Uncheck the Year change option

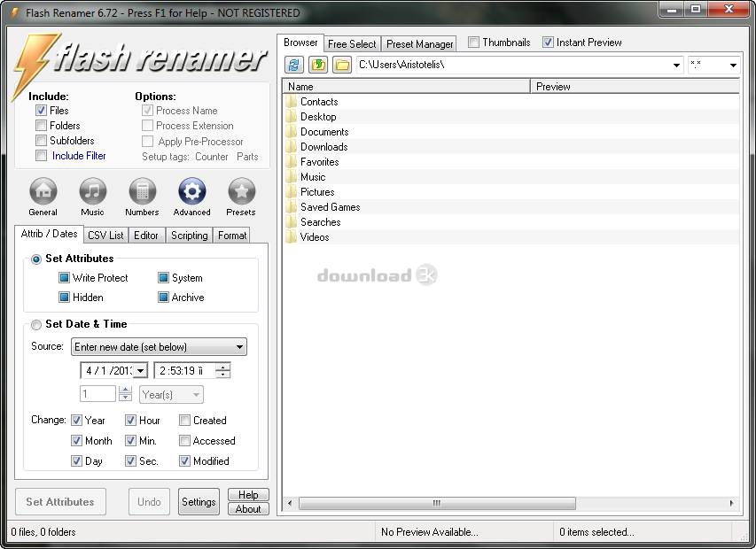tap(76, 421)
